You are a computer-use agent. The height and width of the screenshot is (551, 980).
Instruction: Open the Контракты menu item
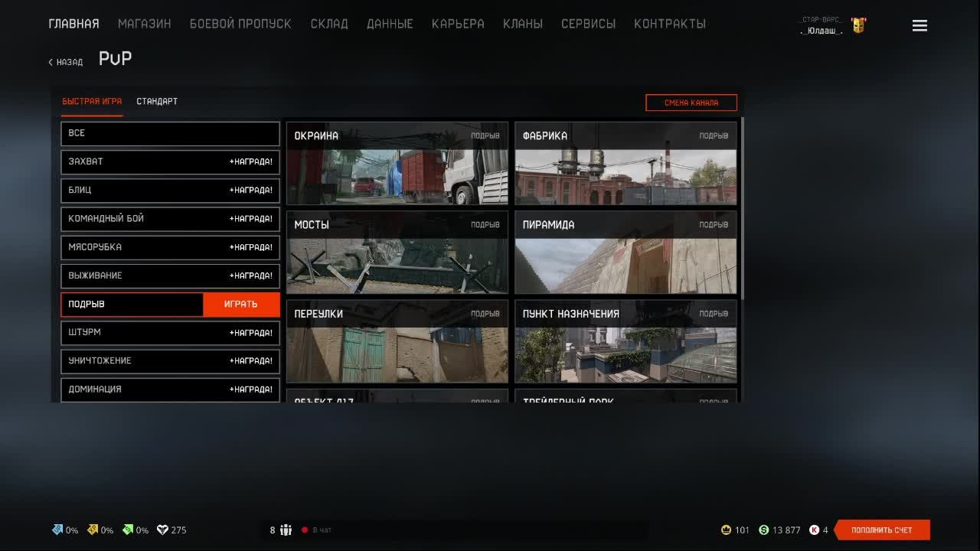click(670, 24)
